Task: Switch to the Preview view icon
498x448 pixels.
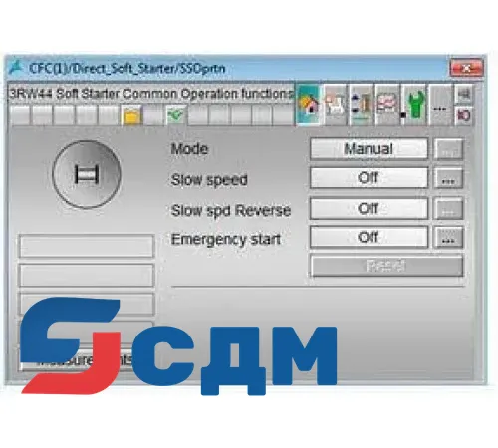Action: (335, 105)
